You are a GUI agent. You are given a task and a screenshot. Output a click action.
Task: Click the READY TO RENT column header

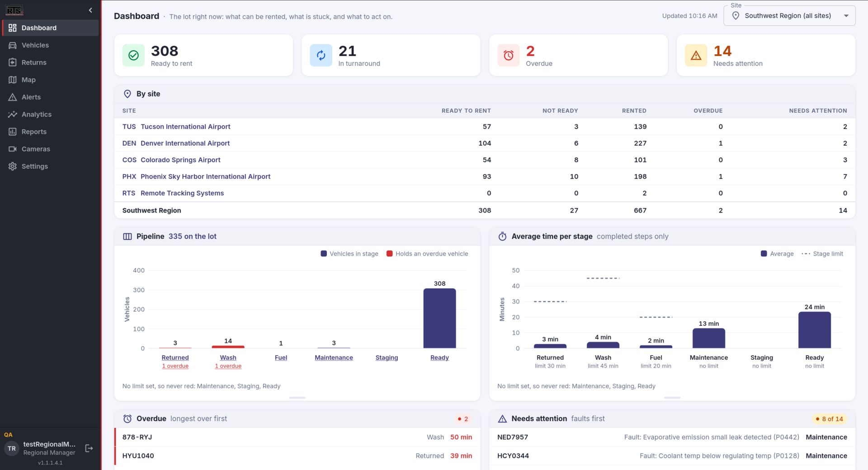click(x=466, y=111)
